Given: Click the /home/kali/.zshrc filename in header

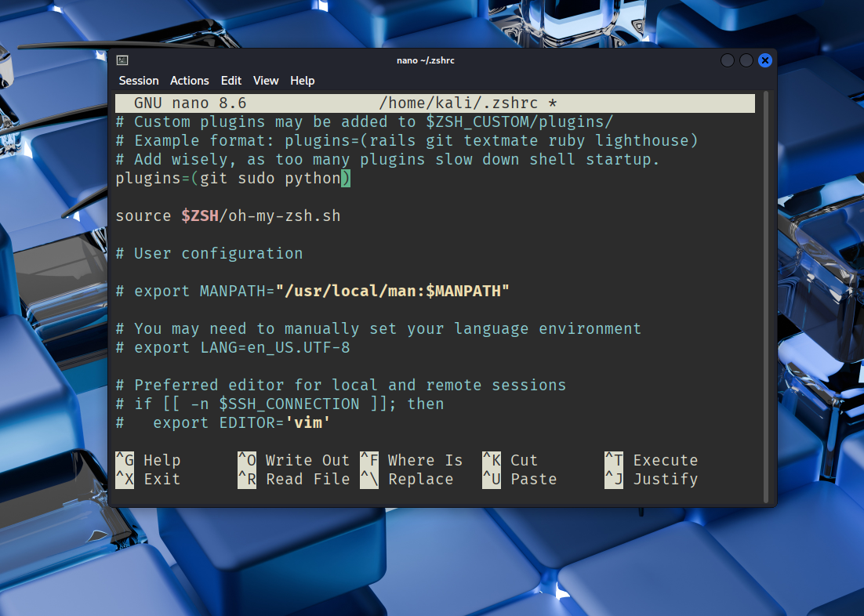Looking at the screenshot, I should 459,103.
